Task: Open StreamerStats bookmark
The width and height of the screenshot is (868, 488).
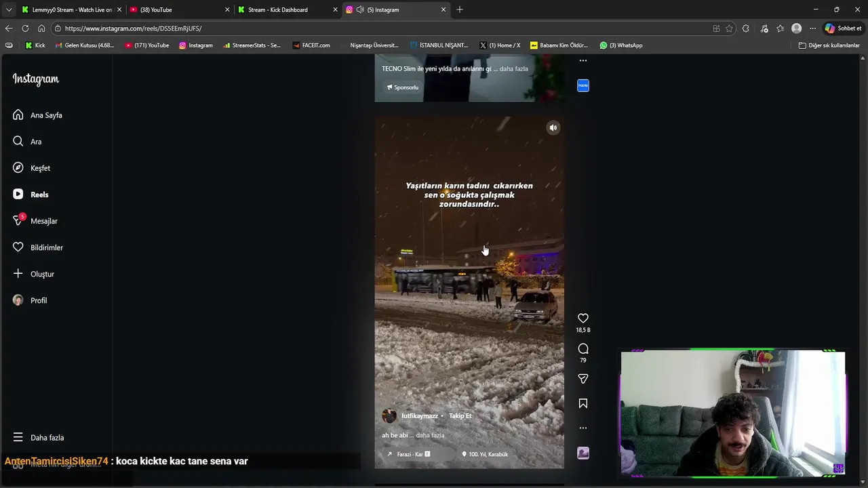Action: point(252,45)
